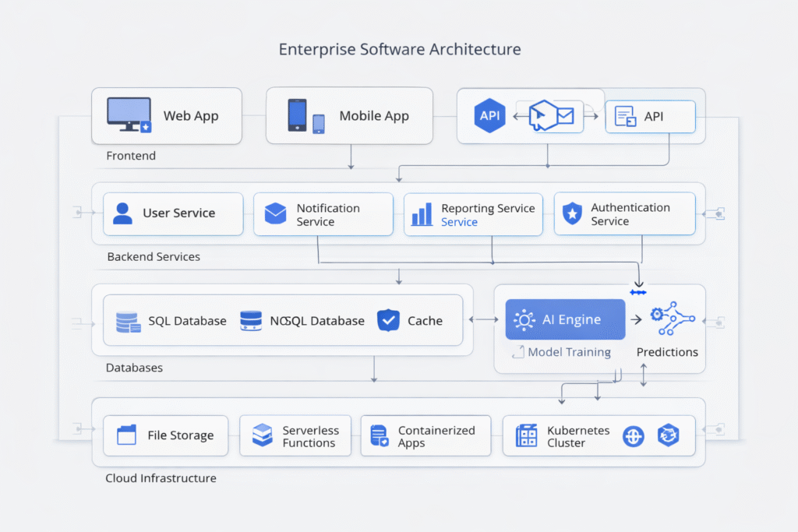This screenshot has height=532, width=798.
Task: Click the Cloud Infrastructure layer label
Action: (x=161, y=478)
